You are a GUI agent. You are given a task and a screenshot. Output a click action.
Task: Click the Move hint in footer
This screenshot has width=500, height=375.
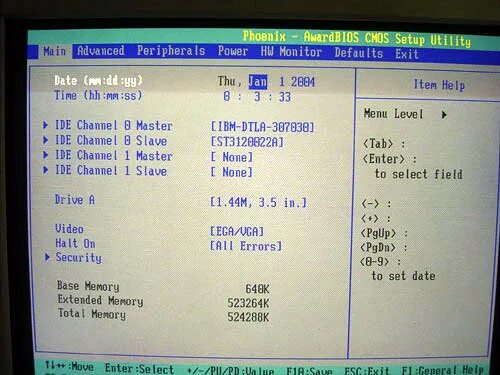(69, 367)
